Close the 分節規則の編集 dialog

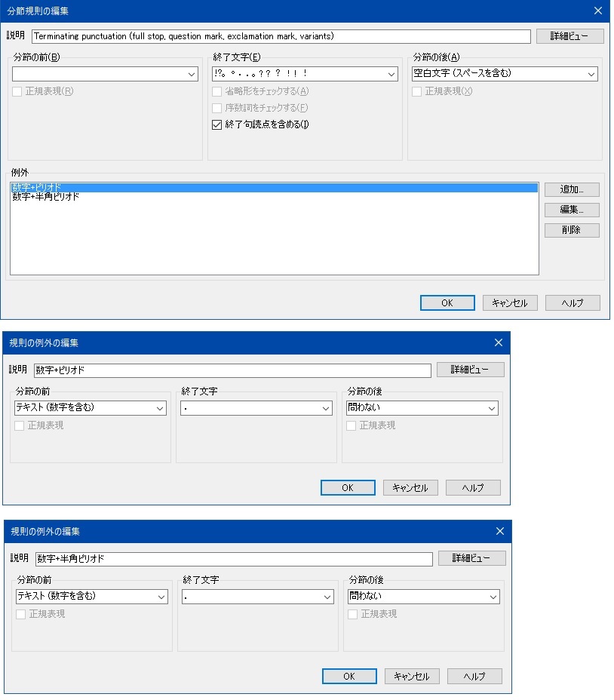tap(598, 11)
